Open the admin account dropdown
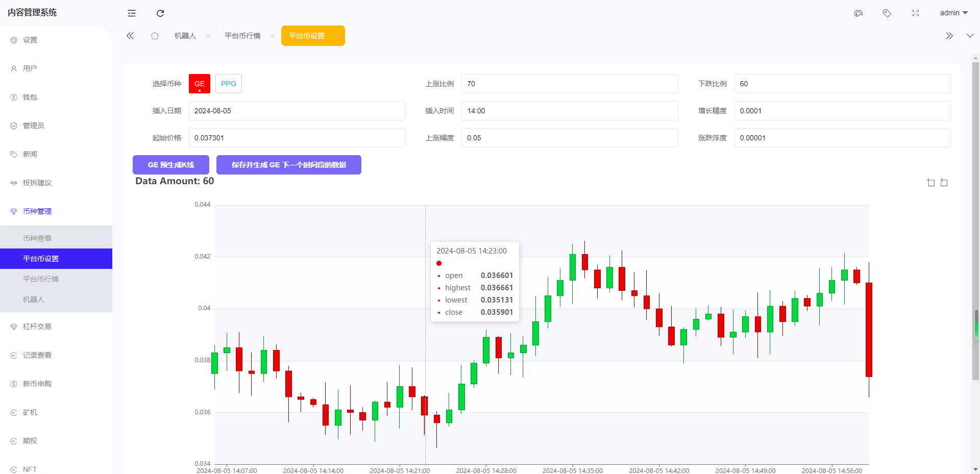The width and height of the screenshot is (980, 474). click(952, 13)
